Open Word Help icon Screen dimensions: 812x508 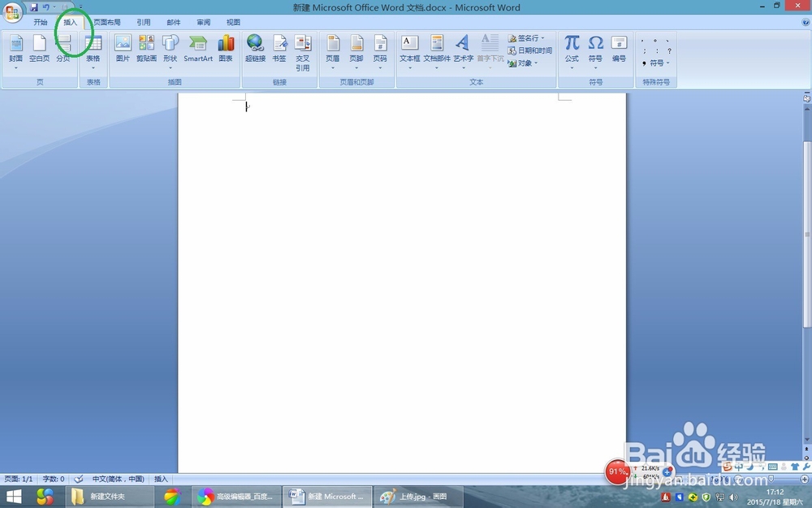point(806,22)
